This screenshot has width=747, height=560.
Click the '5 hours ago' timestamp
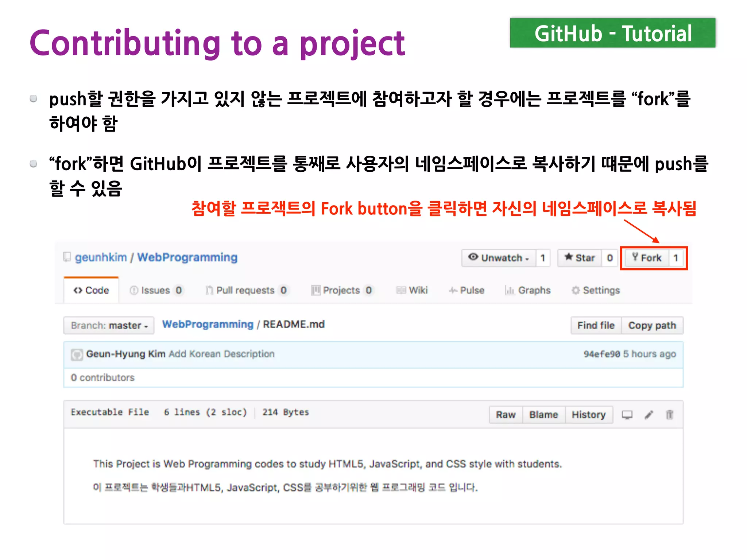pos(650,354)
